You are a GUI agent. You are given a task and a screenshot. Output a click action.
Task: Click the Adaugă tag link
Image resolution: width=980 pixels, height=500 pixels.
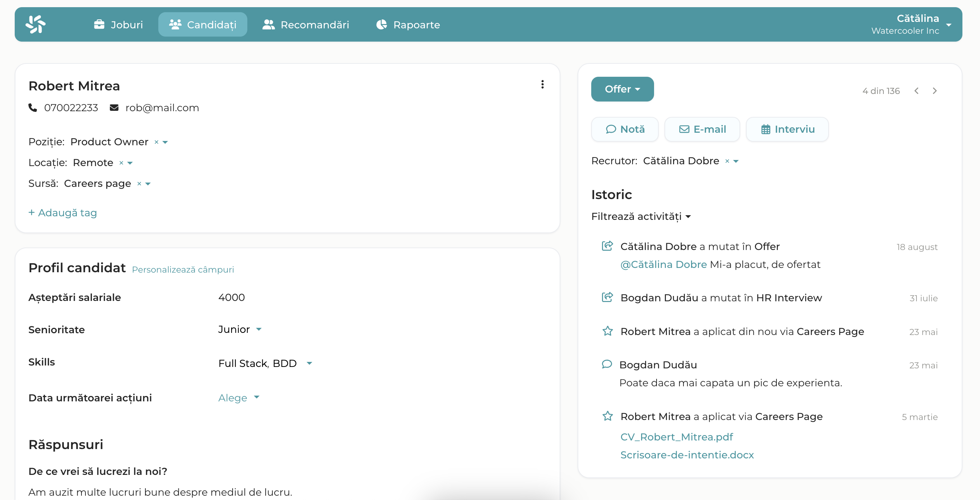click(63, 213)
